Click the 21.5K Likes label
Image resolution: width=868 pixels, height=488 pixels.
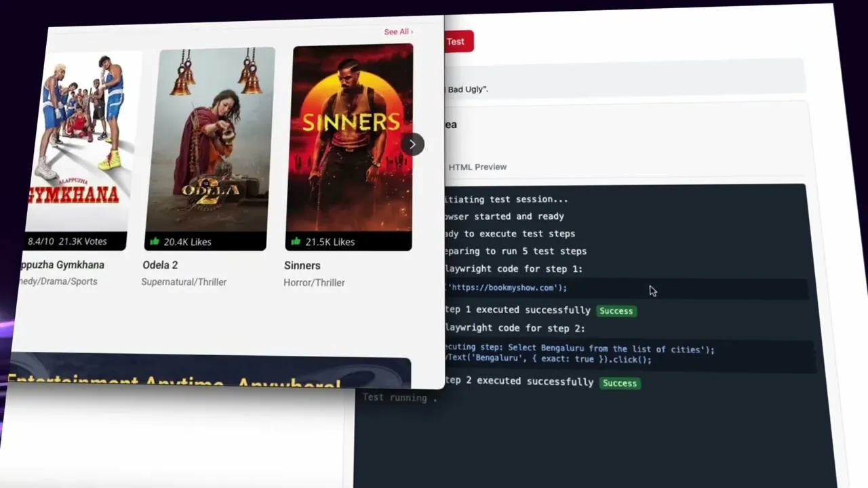[329, 242]
